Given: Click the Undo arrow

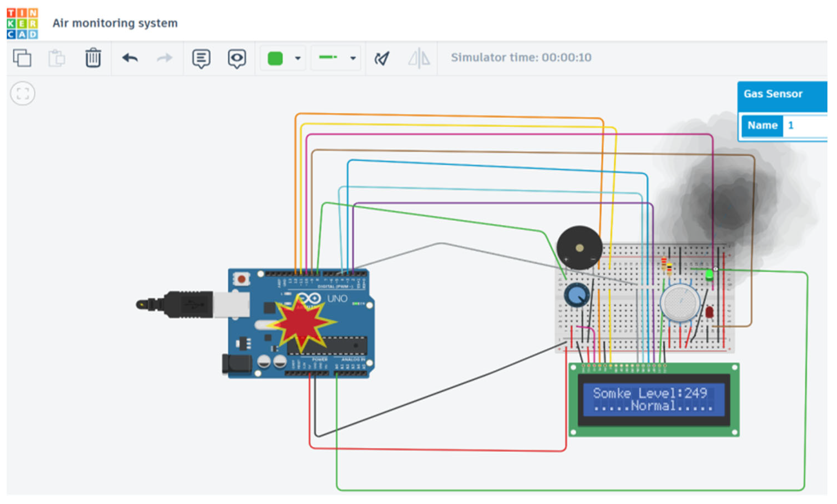Looking at the screenshot, I should [130, 58].
